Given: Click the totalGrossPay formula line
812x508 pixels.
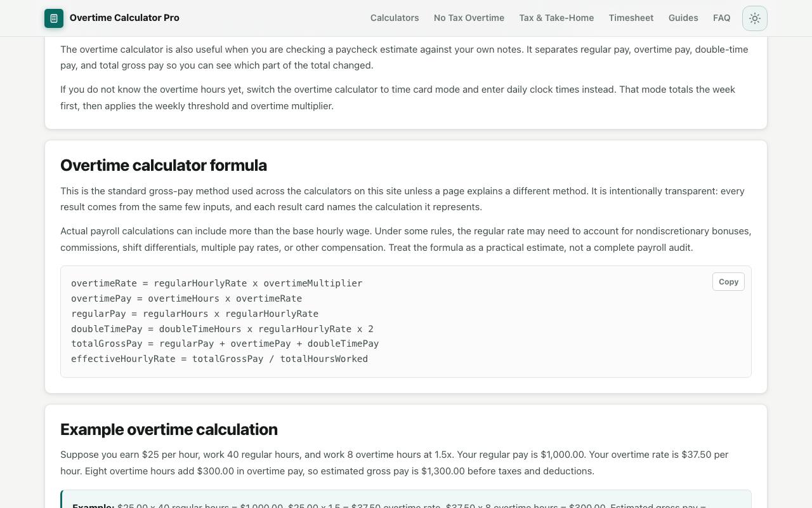Looking at the screenshot, I should tap(225, 344).
